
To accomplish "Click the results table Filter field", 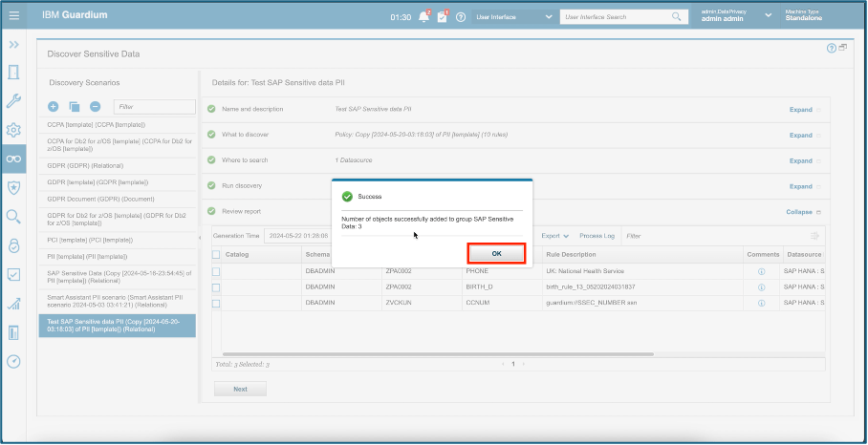I will (714, 236).
